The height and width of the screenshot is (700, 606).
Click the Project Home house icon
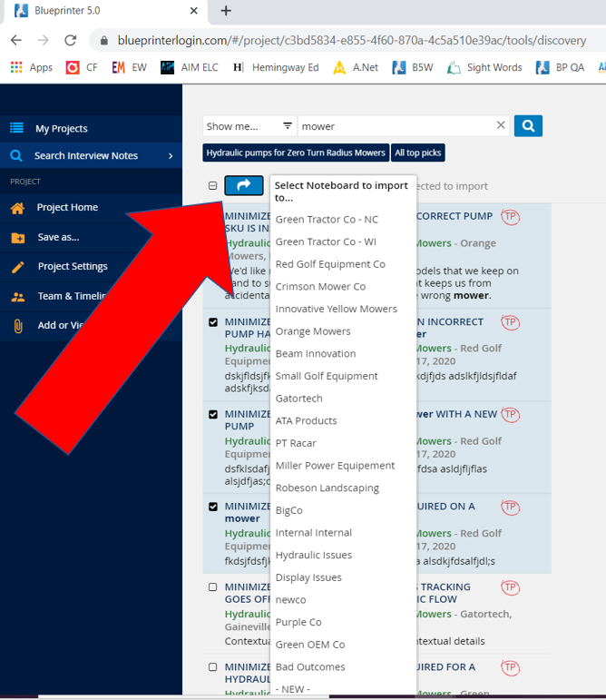17,208
